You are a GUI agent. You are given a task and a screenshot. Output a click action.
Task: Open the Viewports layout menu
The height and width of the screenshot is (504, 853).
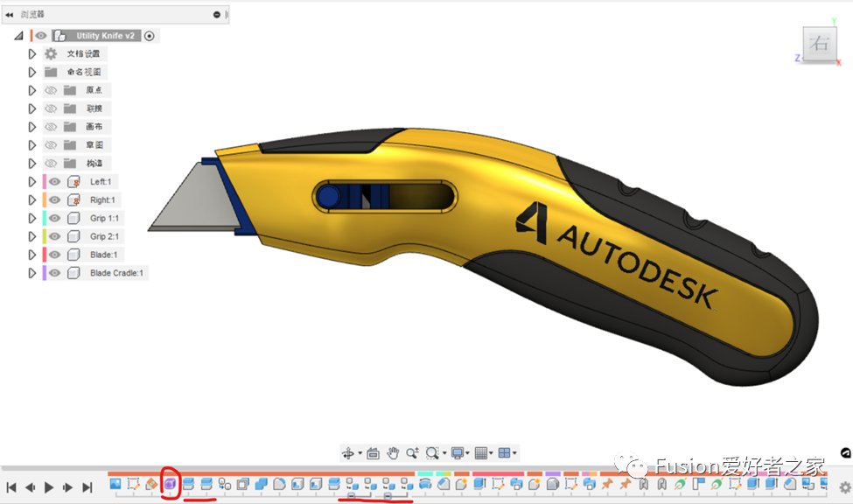(x=507, y=453)
